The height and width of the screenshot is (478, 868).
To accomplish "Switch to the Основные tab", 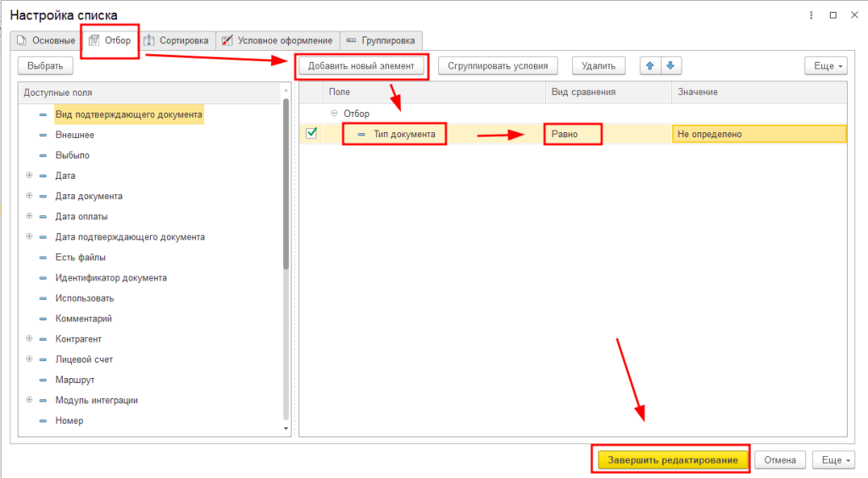I will click(x=46, y=41).
